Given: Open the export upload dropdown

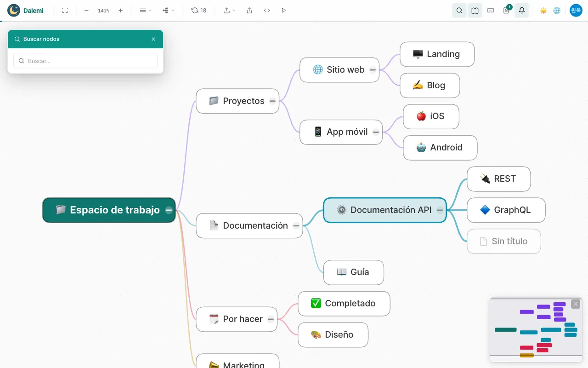Looking at the screenshot, I should pos(229,10).
